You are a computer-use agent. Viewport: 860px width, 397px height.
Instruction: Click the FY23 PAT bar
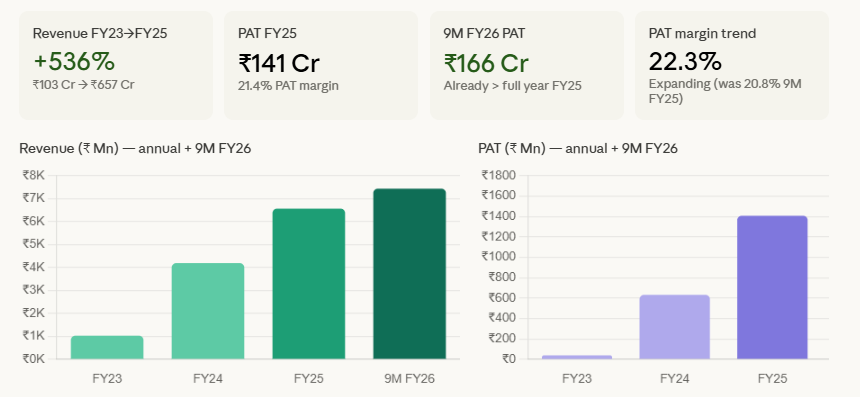point(577,358)
